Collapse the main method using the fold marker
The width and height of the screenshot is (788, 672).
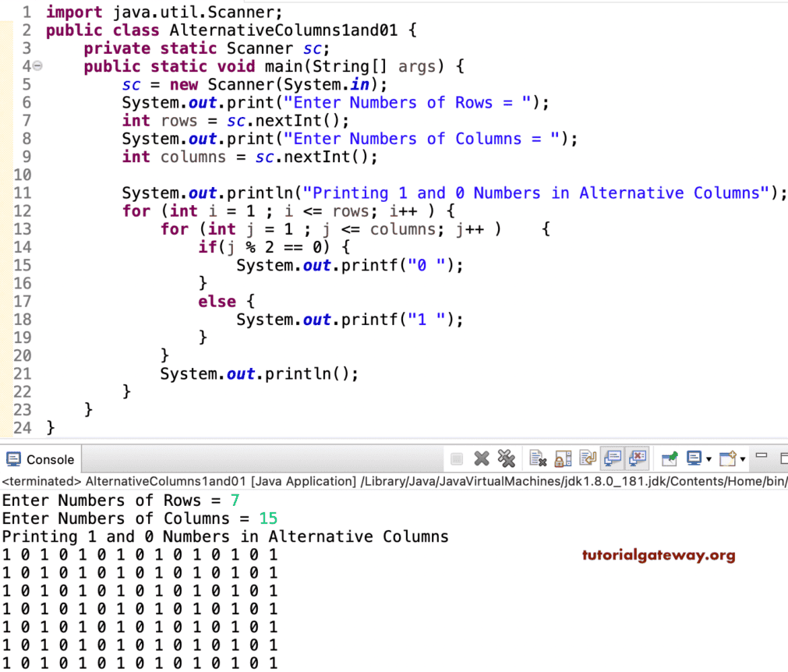pyautogui.click(x=37, y=66)
